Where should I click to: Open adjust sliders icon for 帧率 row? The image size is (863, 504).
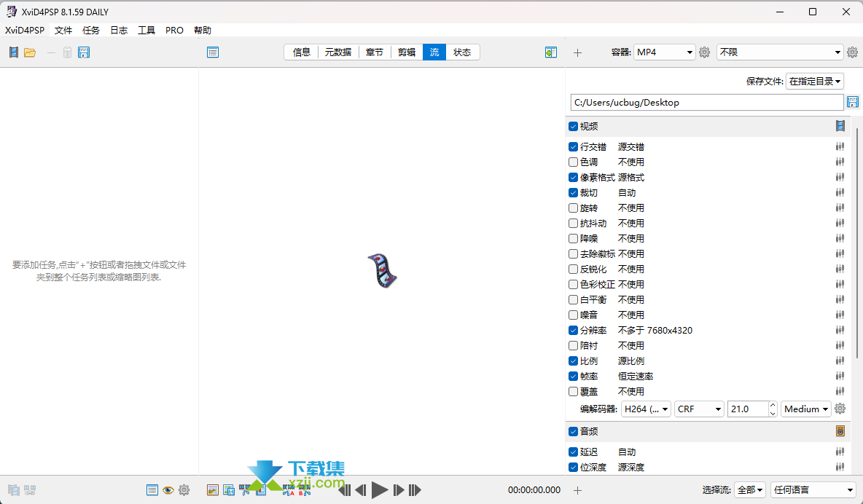click(x=840, y=376)
